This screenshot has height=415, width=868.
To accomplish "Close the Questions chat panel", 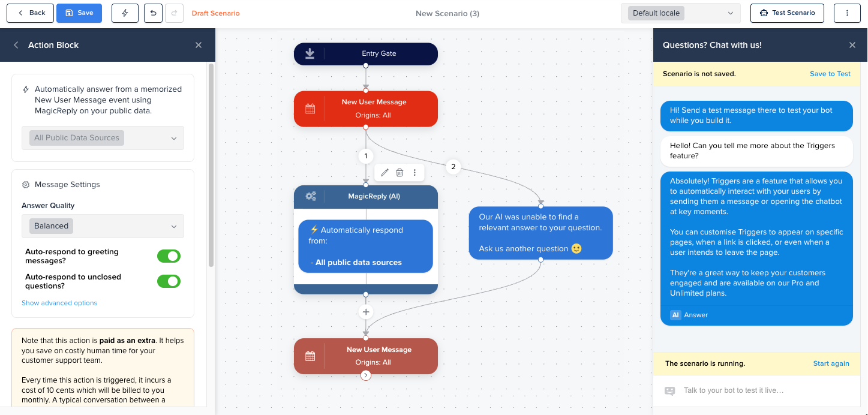I will (x=852, y=45).
